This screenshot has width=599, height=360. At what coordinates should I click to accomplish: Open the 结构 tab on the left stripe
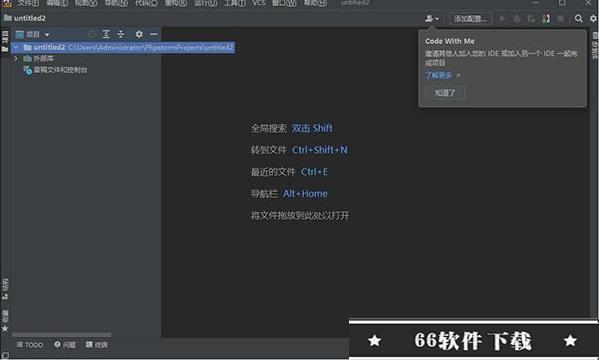point(5,289)
